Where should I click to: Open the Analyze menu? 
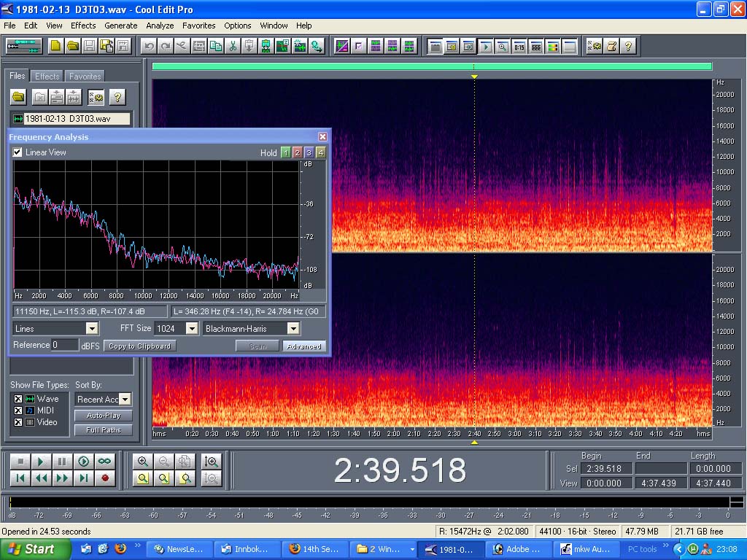click(160, 26)
